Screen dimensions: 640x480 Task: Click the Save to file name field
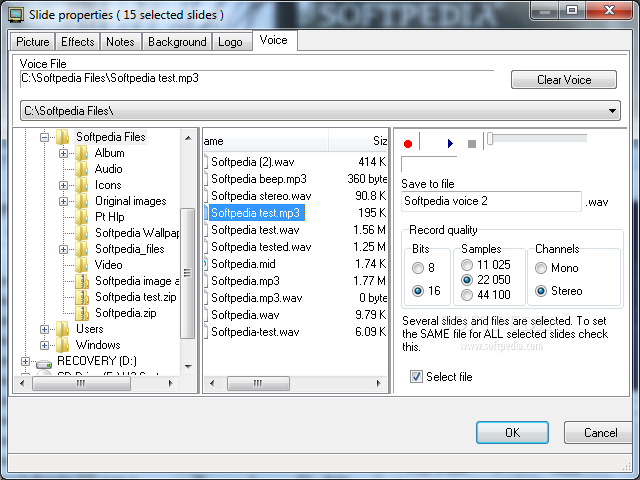pyautogui.click(x=491, y=201)
